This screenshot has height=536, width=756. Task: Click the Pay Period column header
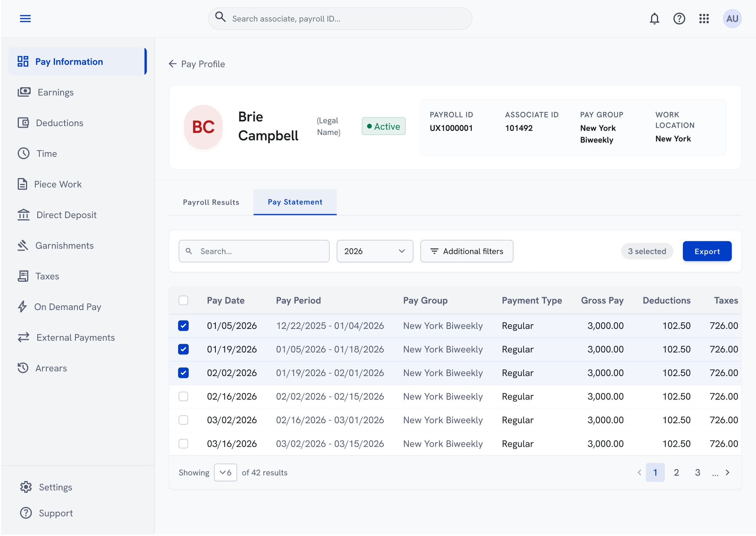tap(298, 300)
